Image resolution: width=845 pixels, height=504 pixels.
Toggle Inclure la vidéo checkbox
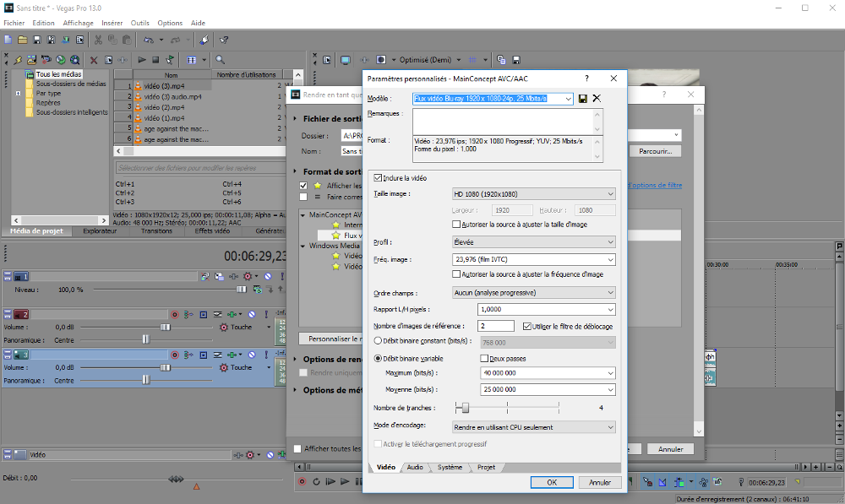(x=378, y=177)
